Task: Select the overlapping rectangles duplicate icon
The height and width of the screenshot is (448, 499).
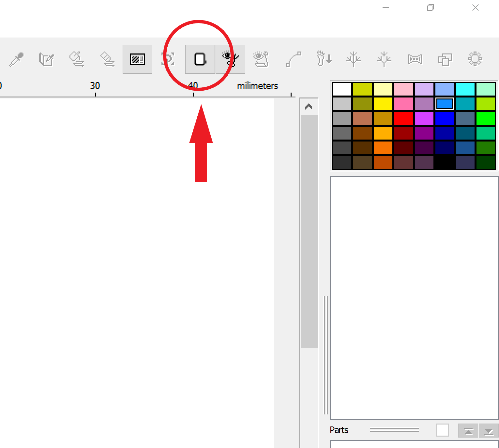Action: tap(445, 59)
